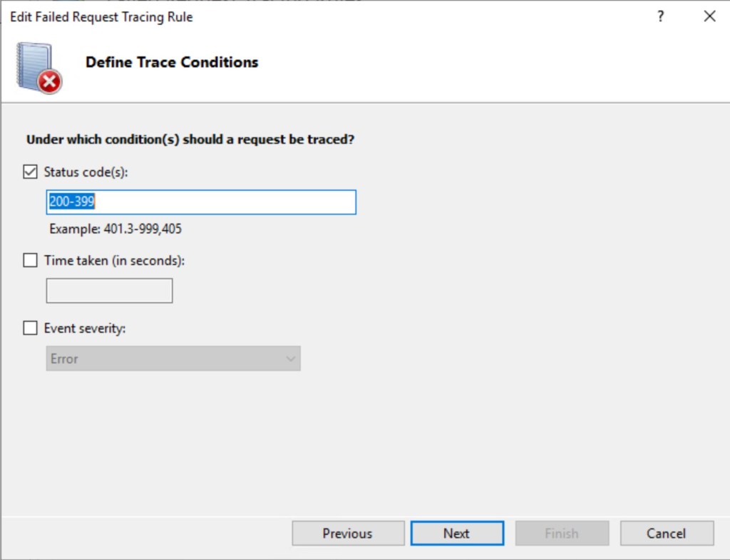Tick the Event severity checkbox
The width and height of the screenshot is (730, 560).
tap(31, 328)
